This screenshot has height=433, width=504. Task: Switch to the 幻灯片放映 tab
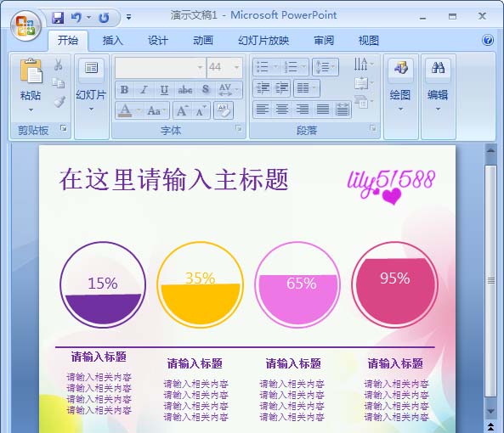263,41
